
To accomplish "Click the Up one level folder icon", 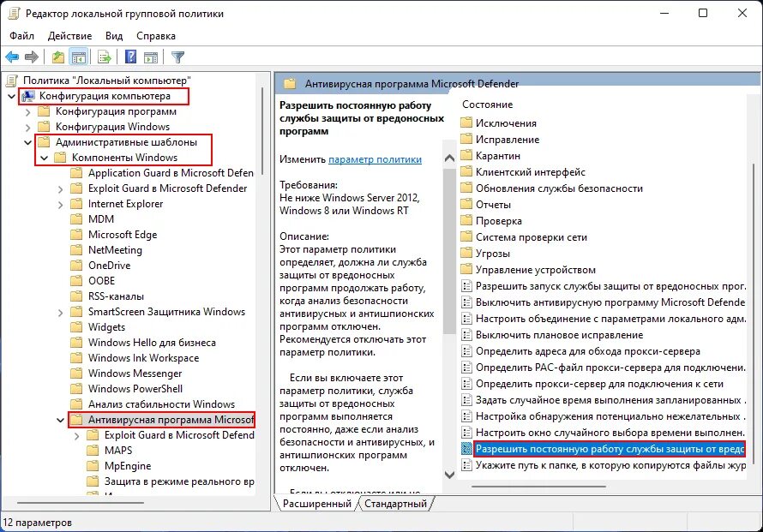I will click(58, 57).
